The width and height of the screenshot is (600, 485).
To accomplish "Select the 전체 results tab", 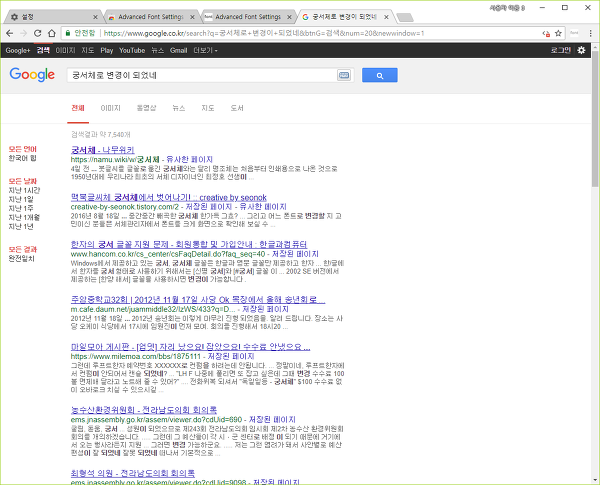I will coord(78,108).
